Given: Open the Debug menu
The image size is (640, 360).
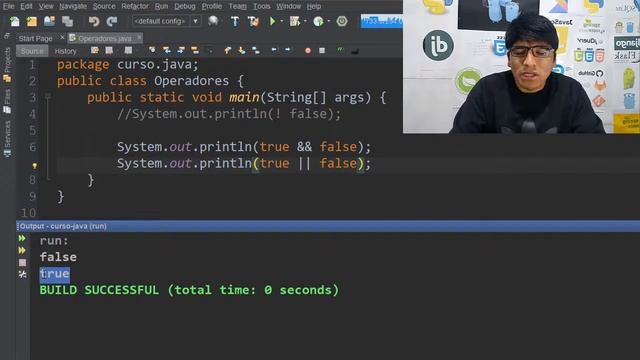Looking at the screenshot, I should pyautogui.click(x=185, y=6).
